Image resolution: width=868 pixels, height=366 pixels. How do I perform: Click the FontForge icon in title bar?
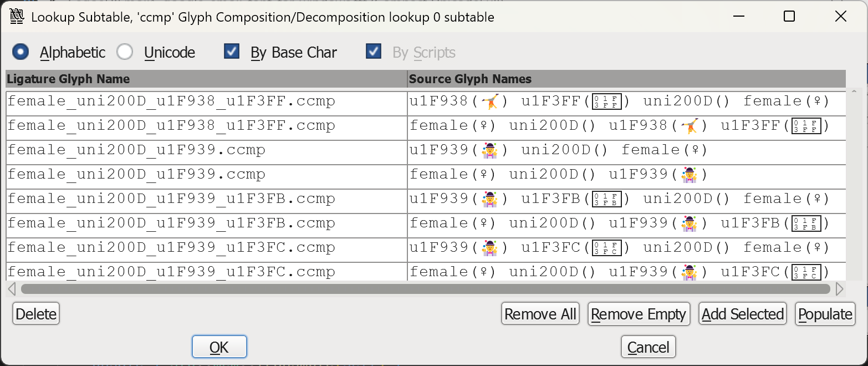17,17
